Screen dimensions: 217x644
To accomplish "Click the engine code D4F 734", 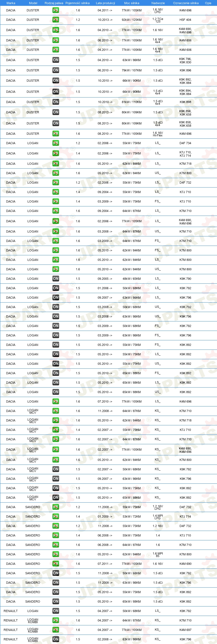I will pos(185,143).
